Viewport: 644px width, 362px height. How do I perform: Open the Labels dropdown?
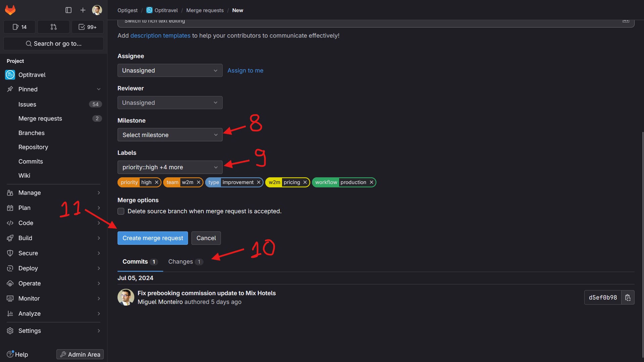(170, 167)
